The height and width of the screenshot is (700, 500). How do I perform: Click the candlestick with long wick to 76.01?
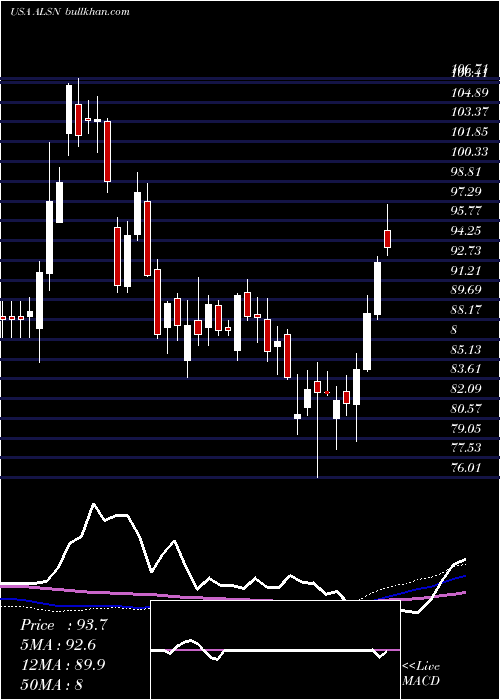(x=317, y=387)
